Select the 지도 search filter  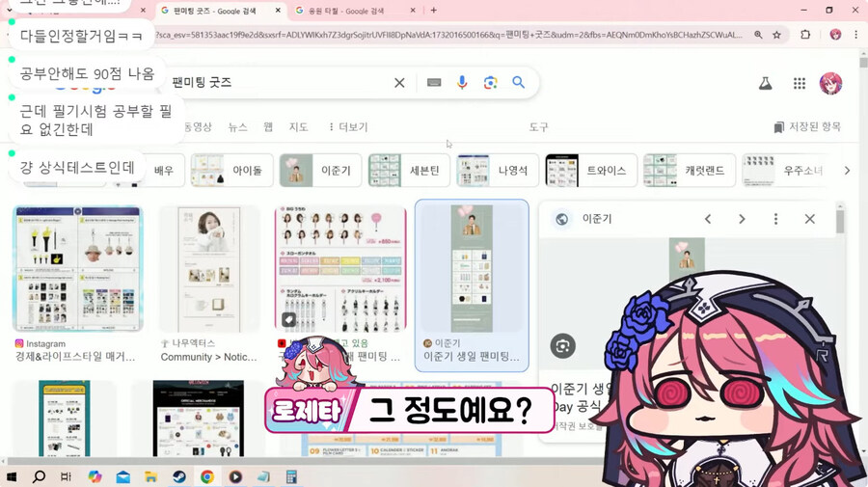[298, 127]
